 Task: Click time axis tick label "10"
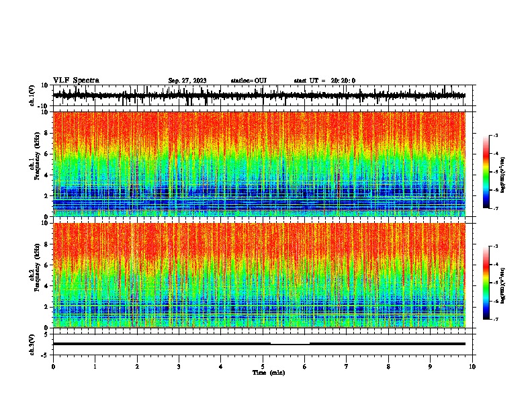[x=472, y=367]
